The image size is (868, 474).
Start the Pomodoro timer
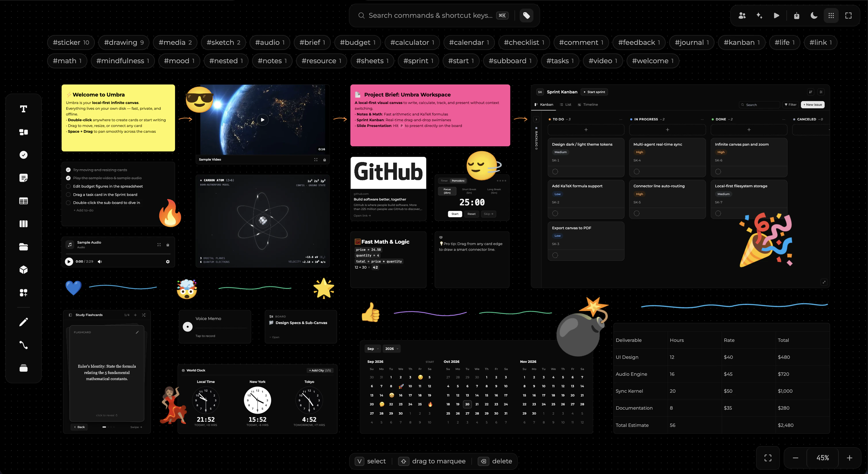[455, 214]
